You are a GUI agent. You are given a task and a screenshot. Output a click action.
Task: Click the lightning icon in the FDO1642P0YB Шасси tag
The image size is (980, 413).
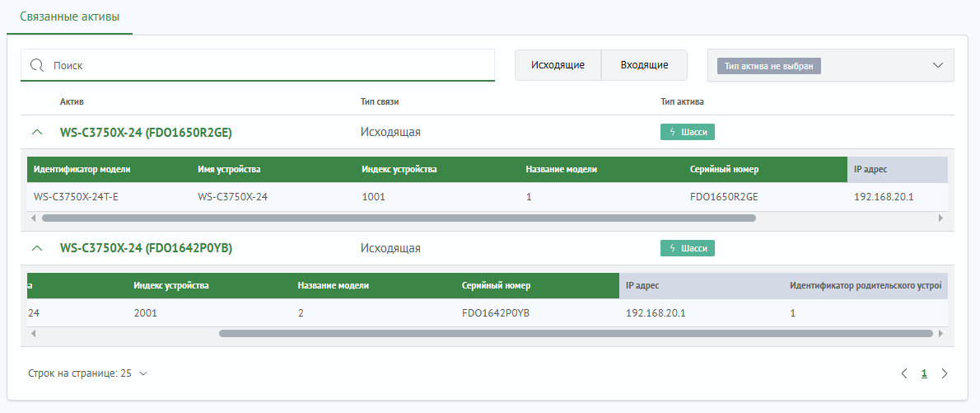(673, 248)
